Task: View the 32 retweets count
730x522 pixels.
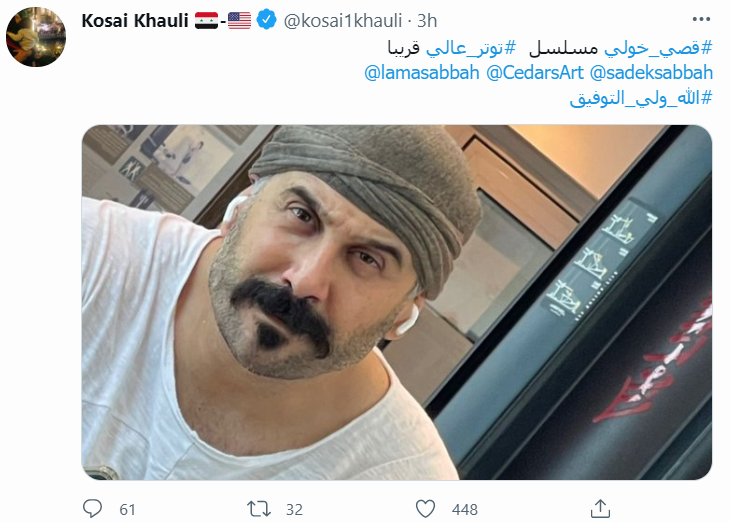Action: coord(294,509)
